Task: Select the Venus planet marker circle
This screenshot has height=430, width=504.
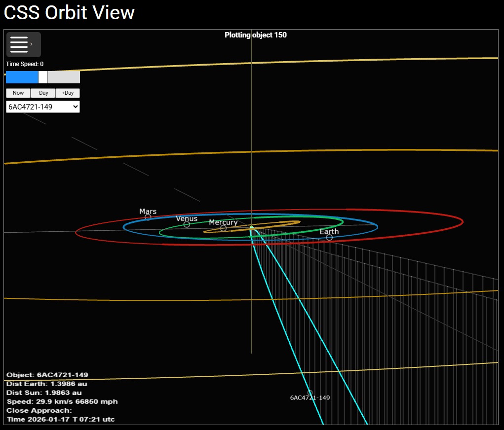Action: pyautogui.click(x=187, y=224)
